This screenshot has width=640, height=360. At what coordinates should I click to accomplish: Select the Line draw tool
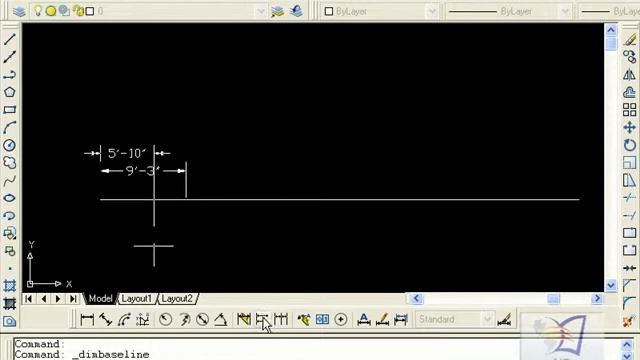point(9,39)
